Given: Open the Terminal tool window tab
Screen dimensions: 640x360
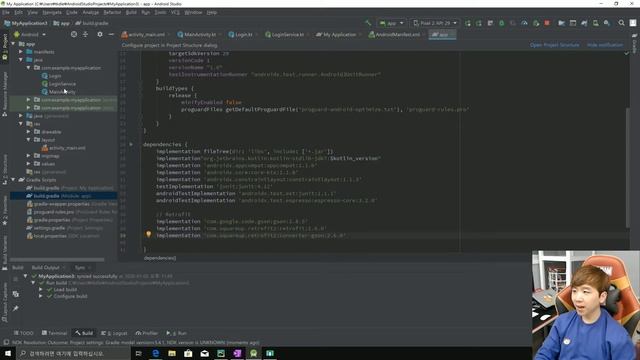Looking at the screenshot, I should point(54,333).
